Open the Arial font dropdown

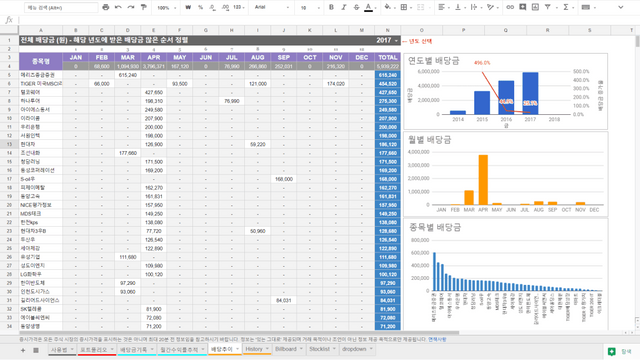tap(271, 7)
